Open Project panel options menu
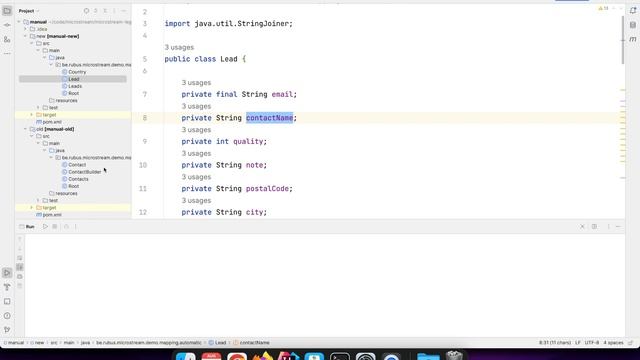Screen dimensions: 640x360 pyautogui.click(x=114, y=11)
